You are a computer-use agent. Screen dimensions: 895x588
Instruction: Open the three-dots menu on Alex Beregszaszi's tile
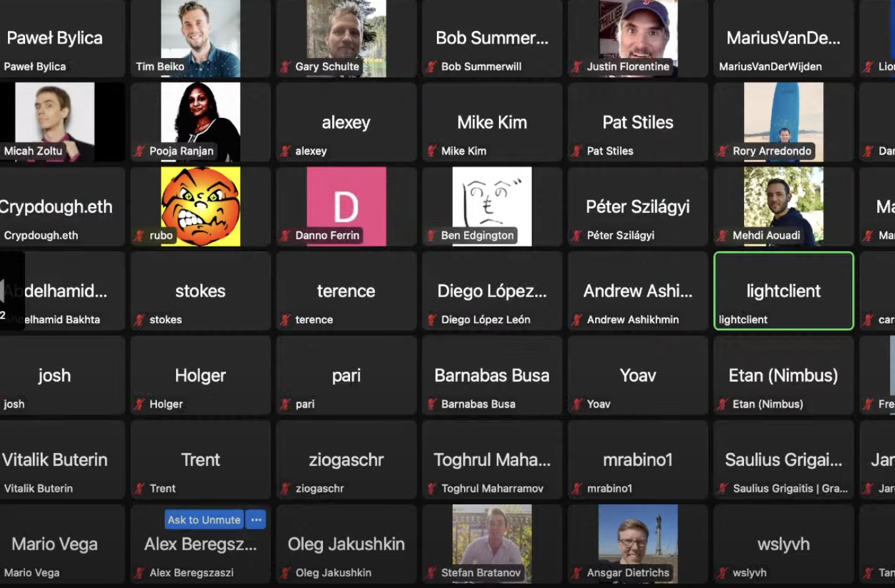point(256,519)
